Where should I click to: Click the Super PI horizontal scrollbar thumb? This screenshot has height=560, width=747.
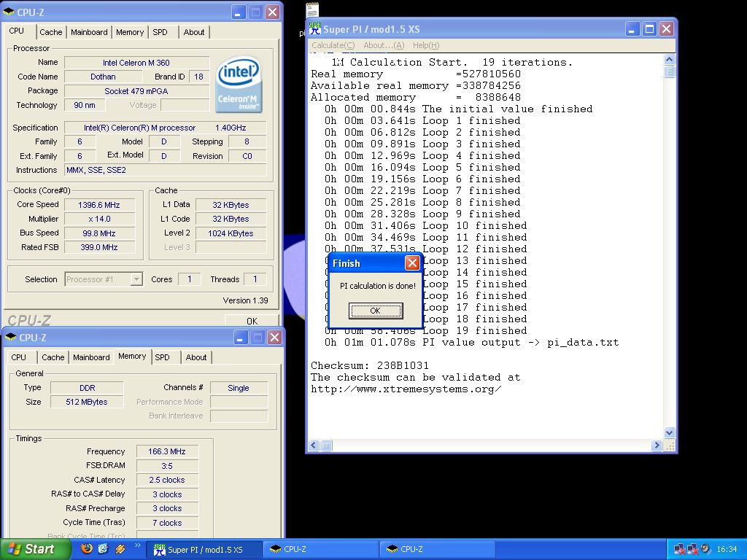click(326, 446)
